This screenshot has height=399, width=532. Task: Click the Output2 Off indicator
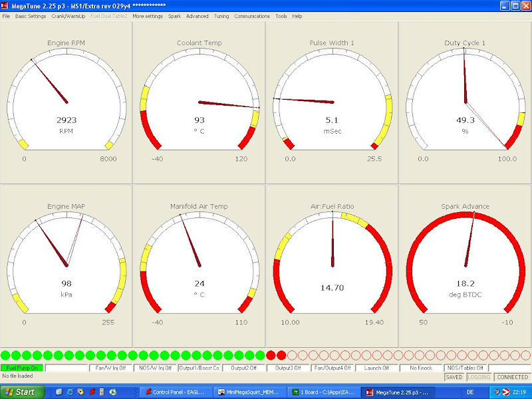(x=243, y=368)
